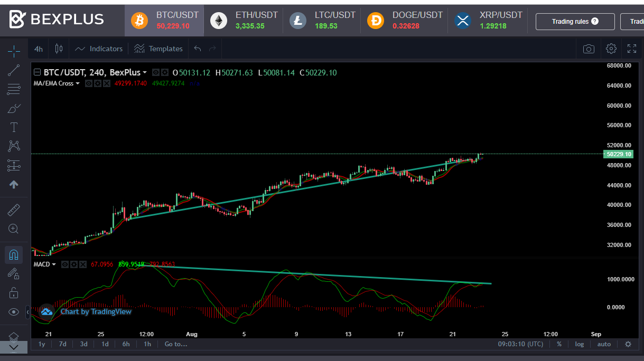Select the DOGE/USDT pair tab
The height and width of the screenshot is (361, 644).
[x=404, y=21]
